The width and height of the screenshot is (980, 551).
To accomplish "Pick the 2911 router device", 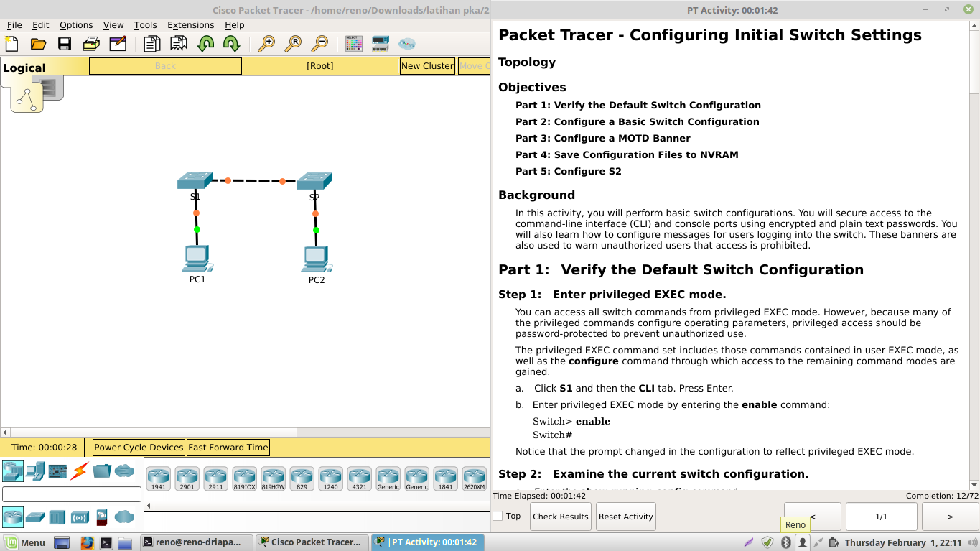I will point(215,478).
